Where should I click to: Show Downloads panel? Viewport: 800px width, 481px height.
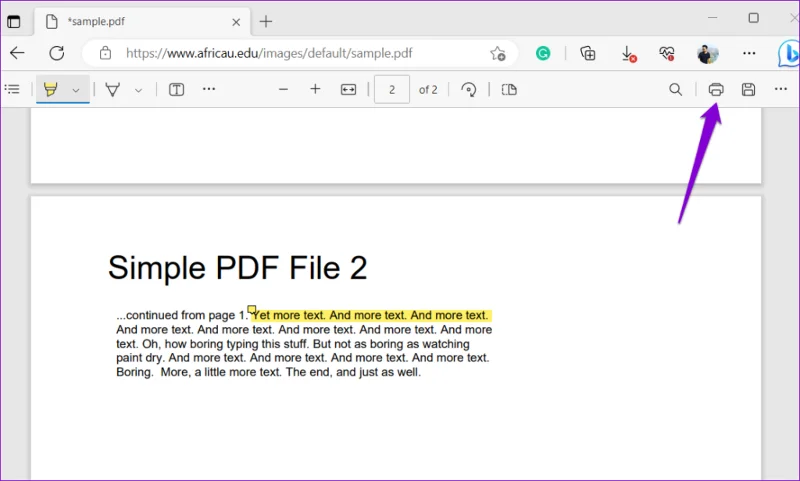click(x=629, y=54)
